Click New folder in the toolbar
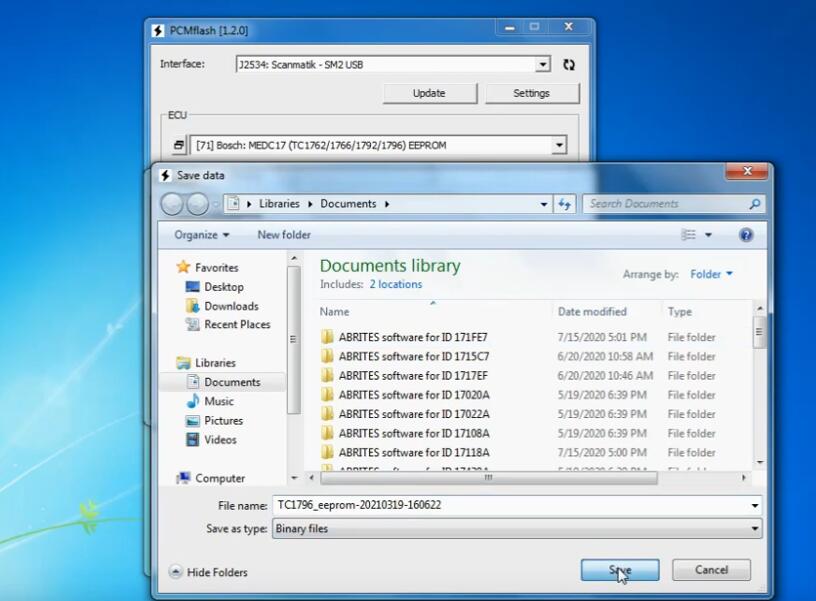Viewport: 816px width, 601px height. click(x=284, y=235)
